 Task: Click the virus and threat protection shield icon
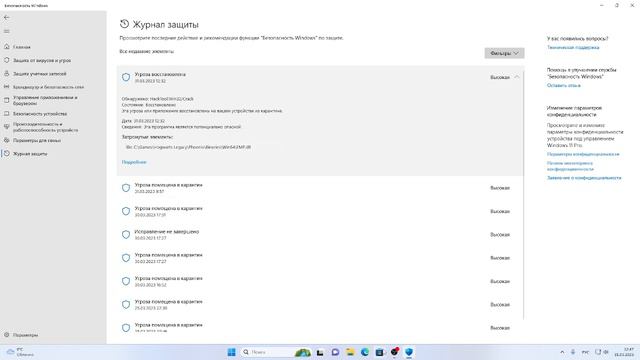coord(7,60)
